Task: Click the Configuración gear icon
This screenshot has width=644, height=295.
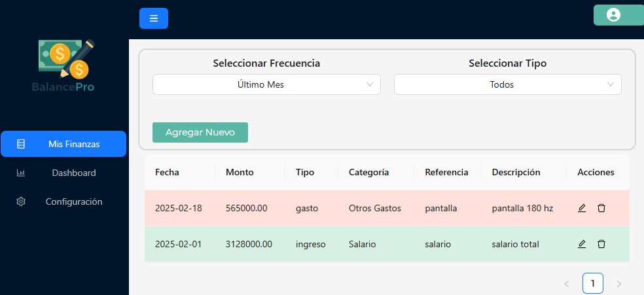Action: tap(21, 202)
